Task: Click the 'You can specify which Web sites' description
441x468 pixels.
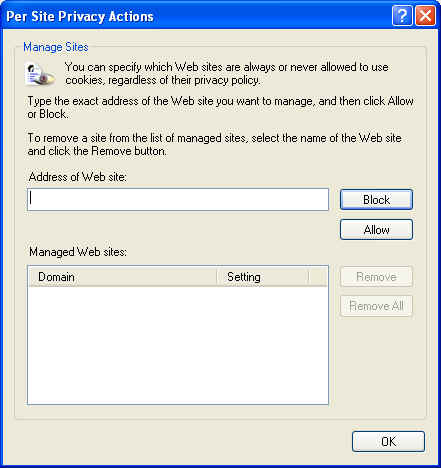Action: [x=227, y=74]
